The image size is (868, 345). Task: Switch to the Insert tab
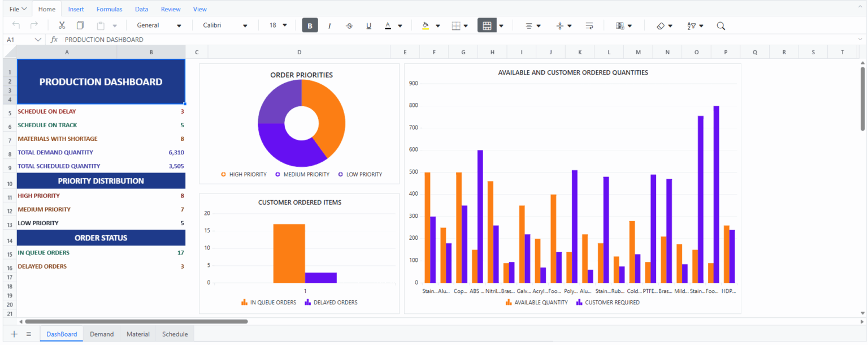(76, 9)
